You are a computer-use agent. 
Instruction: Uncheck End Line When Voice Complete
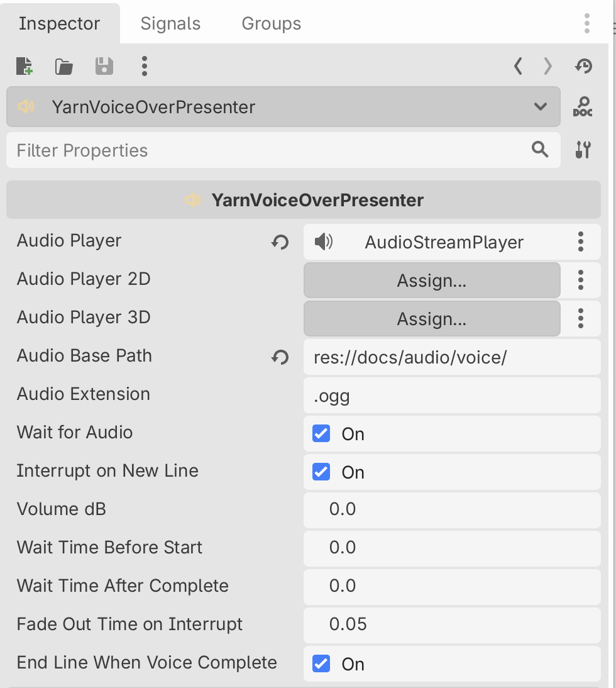click(x=321, y=663)
